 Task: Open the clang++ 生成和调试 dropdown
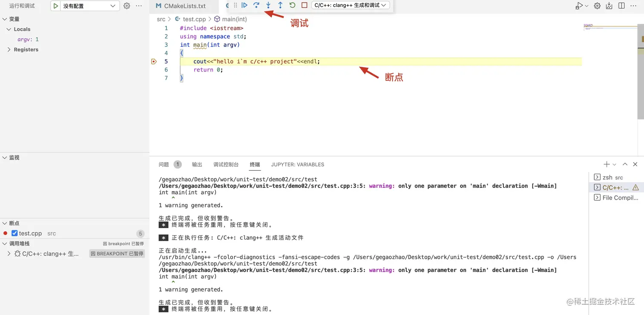350,6
